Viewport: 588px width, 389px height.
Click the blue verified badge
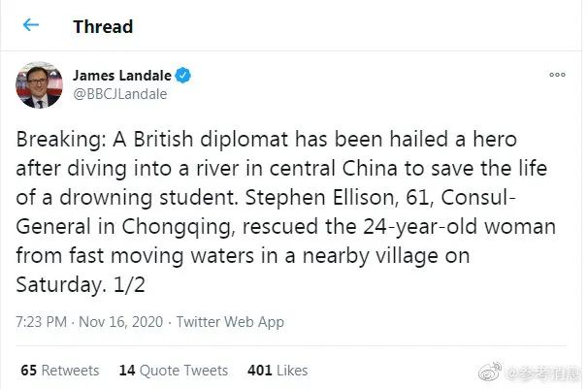[182, 75]
